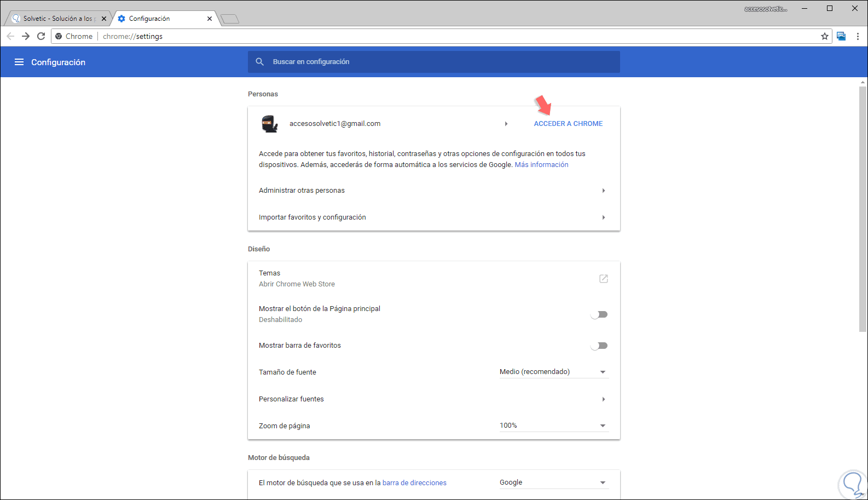Open the Zoom de página dropdown
Screen dimensions: 868x500
coord(554,426)
